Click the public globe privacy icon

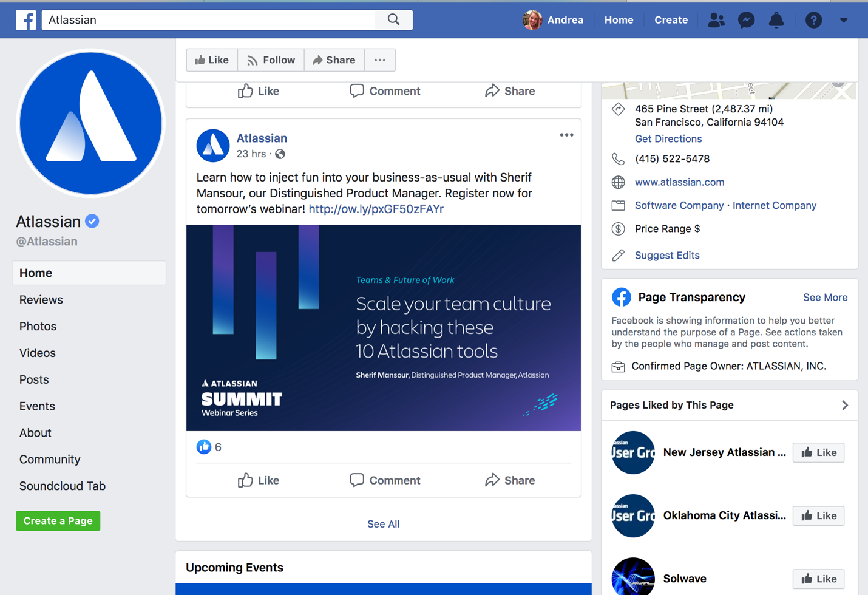tap(280, 154)
